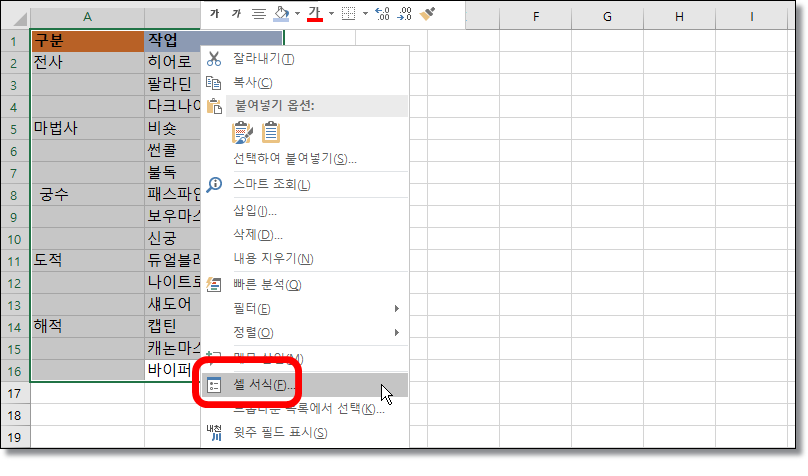Screen dimensions: 808x476
Task: Select column H header
Action: (x=679, y=17)
